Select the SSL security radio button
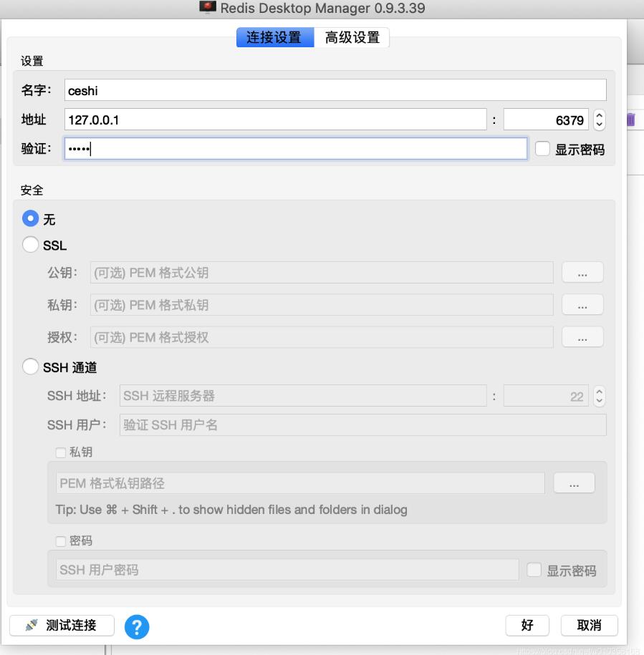Image resolution: width=644 pixels, height=655 pixels. (x=31, y=246)
